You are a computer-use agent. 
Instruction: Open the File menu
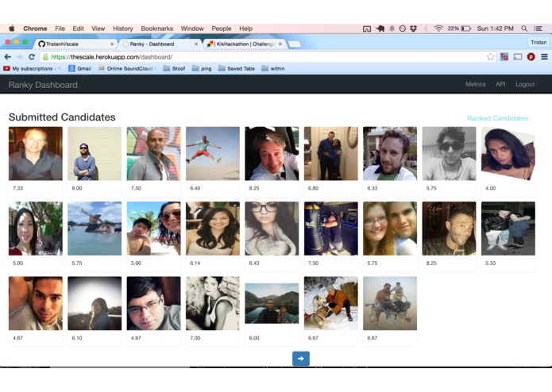60,29
